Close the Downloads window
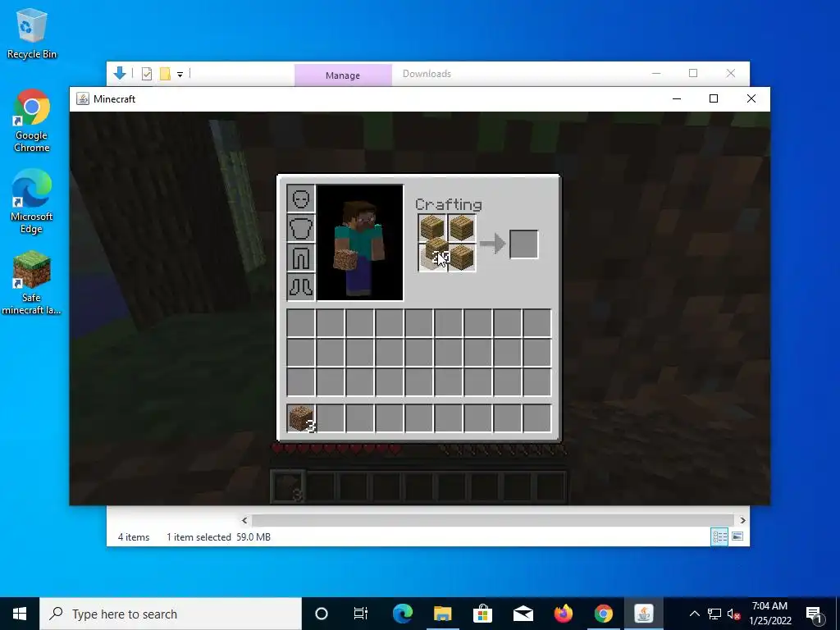 (731, 73)
